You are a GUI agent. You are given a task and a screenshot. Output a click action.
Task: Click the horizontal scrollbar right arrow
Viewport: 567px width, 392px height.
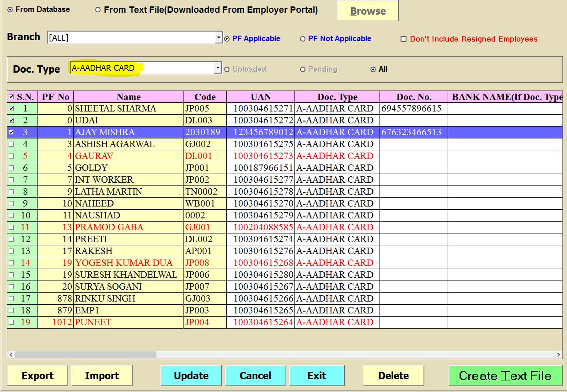tap(559, 355)
